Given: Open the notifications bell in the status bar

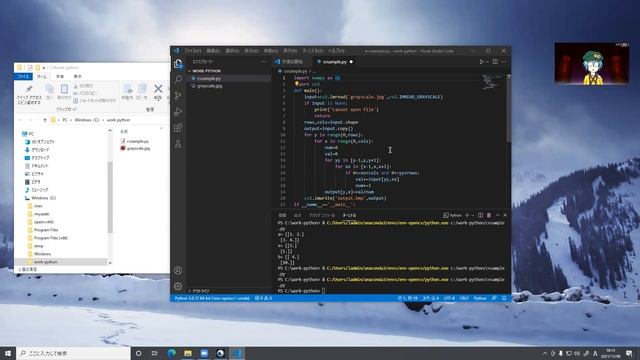Looking at the screenshot, I should pos(504,298).
